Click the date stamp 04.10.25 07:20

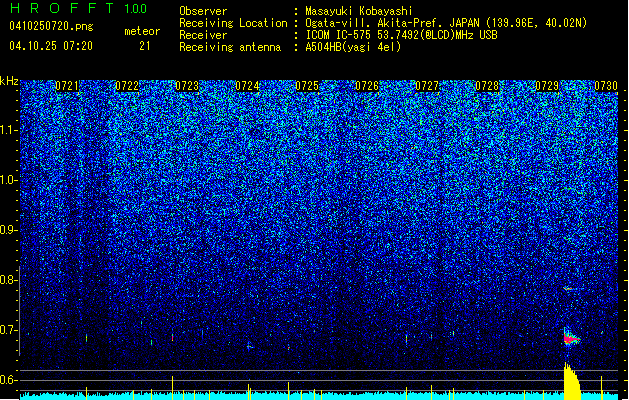click(x=51, y=46)
